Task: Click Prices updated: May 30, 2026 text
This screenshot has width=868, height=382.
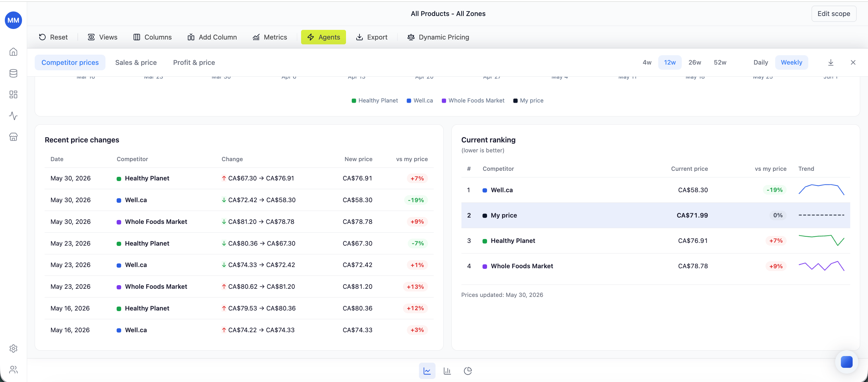Action: click(502, 295)
